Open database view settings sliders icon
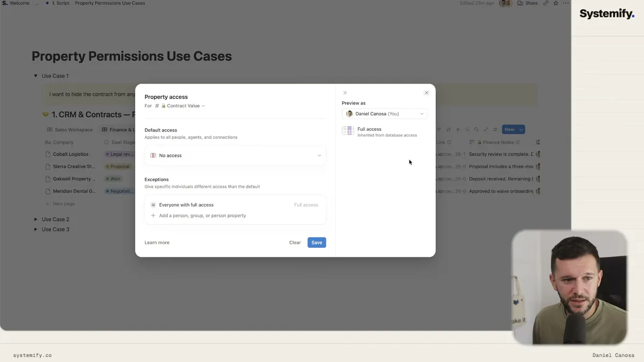This screenshot has width=644, height=362. pyautogui.click(x=495, y=129)
